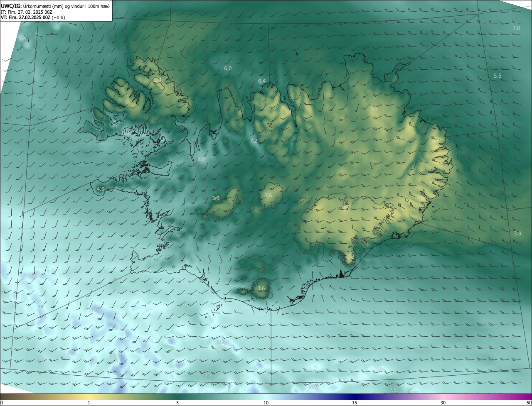532x406 pixels.
Task: Click the 6.0 value label north of Iceland
Action: [228, 68]
